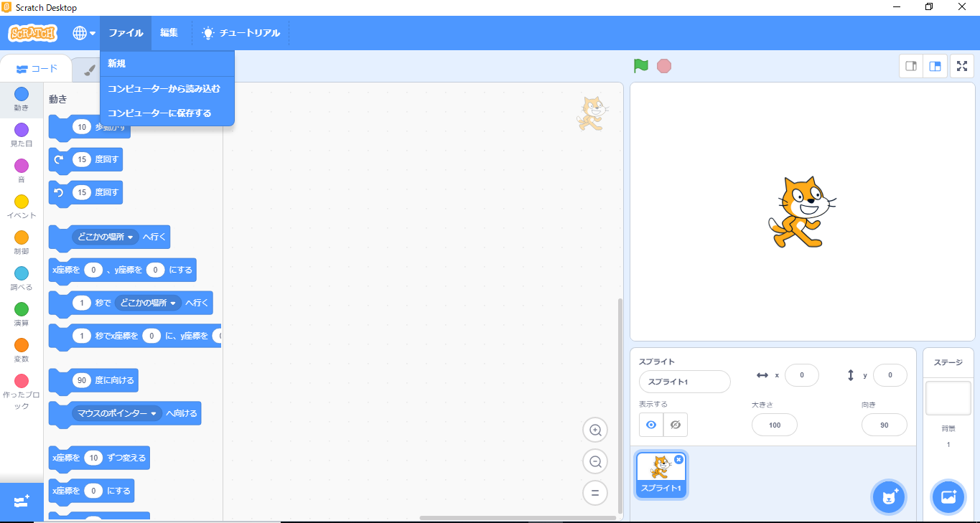Screen dimensions: 980x523
Task: Click the workspace horizontal scrollbar
Action: point(518,517)
